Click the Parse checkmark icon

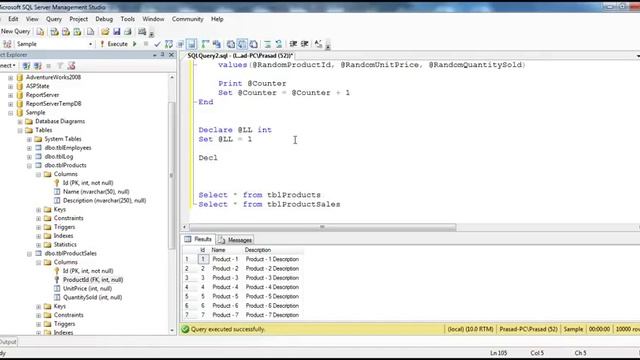click(x=157, y=44)
